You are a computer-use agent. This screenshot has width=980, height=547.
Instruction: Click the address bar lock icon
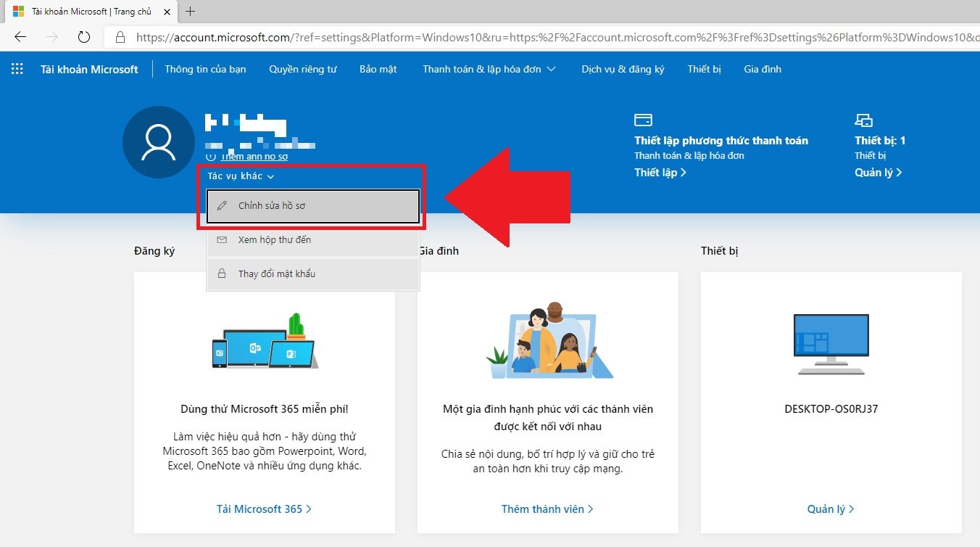pos(121,37)
